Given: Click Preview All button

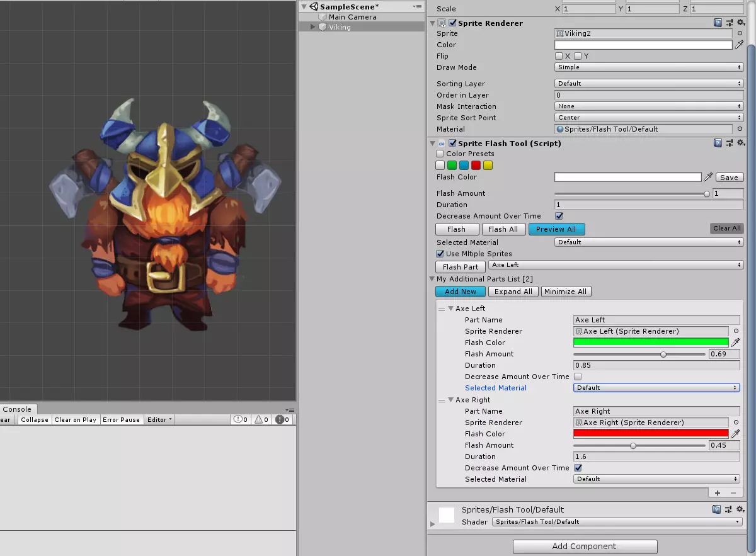Looking at the screenshot, I should [556, 229].
